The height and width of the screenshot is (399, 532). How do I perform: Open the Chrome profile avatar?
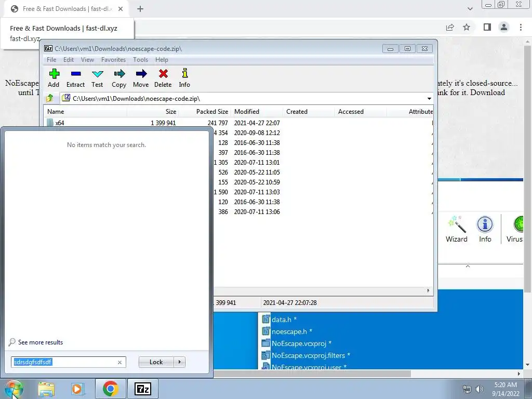pos(504,27)
